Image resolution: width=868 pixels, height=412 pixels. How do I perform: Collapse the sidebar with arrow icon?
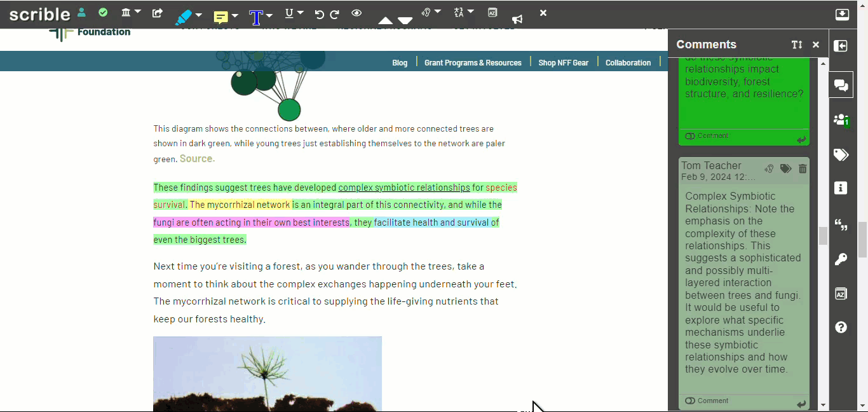[841, 46]
